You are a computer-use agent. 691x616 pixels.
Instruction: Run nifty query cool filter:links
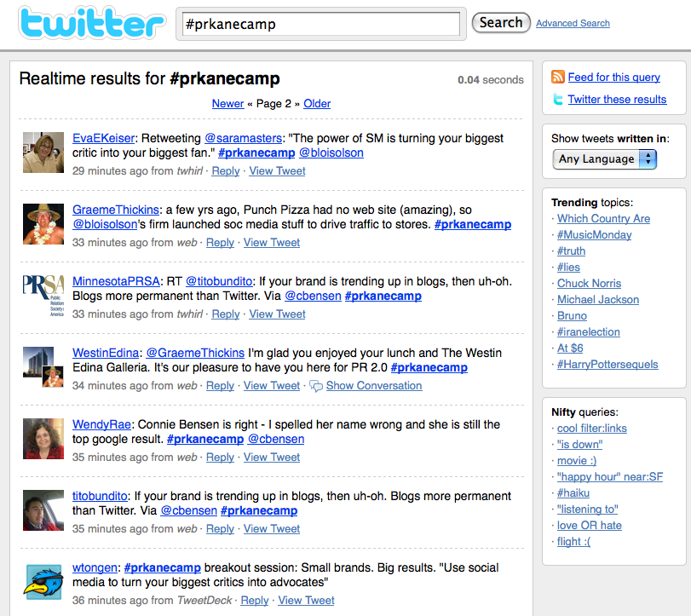[x=592, y=429]
